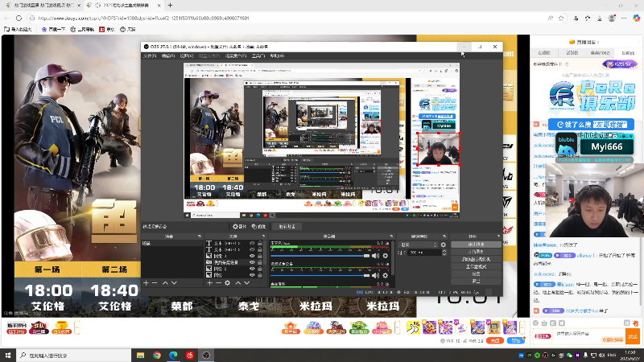Open Google Chrome from the taskbar
The width and height of the screenshot is (644, 362).
[x=157, y=356]
